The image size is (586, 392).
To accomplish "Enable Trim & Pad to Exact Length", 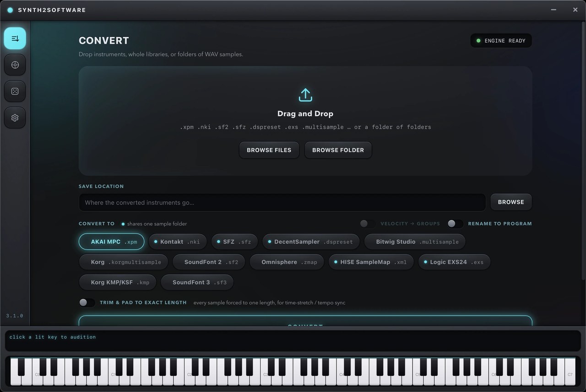I will pyautogui.click(x=87, y=302).
